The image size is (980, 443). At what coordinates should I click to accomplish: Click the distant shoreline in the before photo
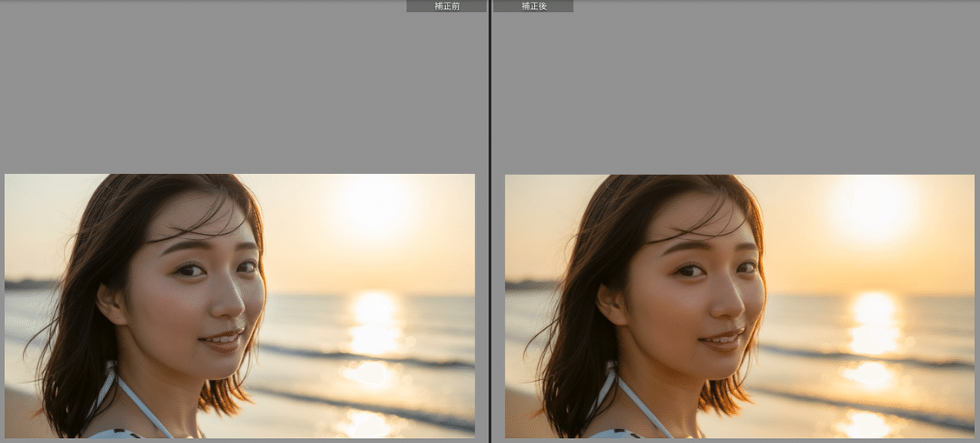(x=29, y=285)
